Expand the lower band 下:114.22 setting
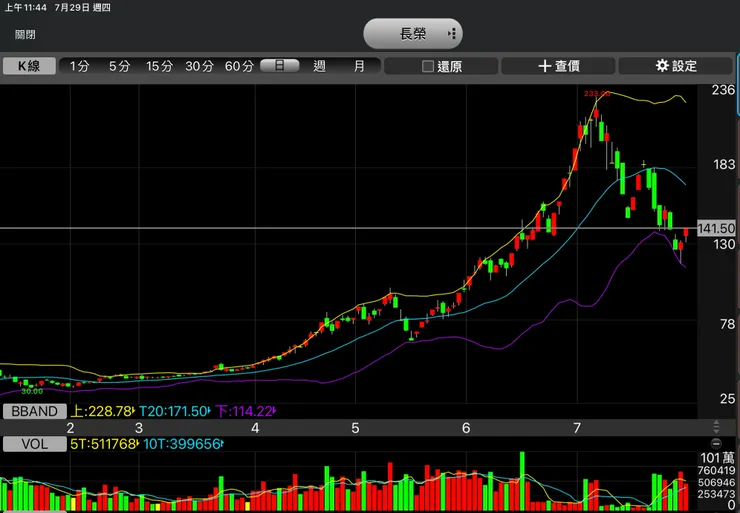Screen dimensions: 740x513 (246, 411)
